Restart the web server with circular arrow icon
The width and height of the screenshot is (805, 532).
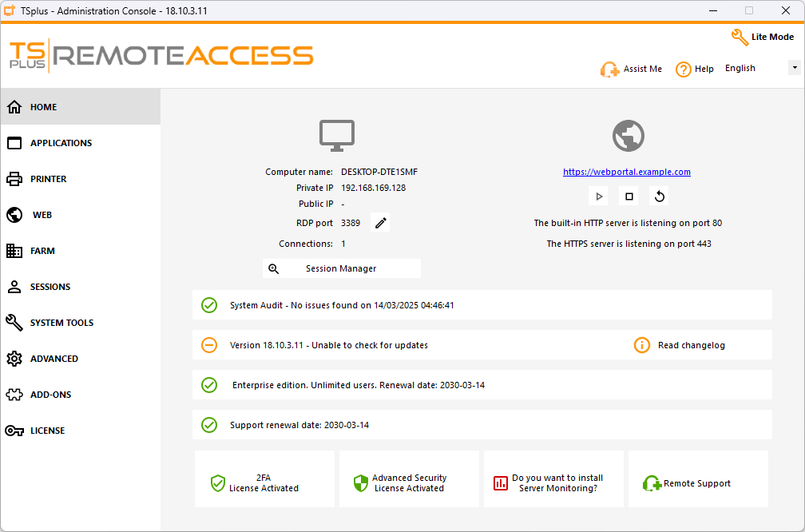(x=659, y=197)
